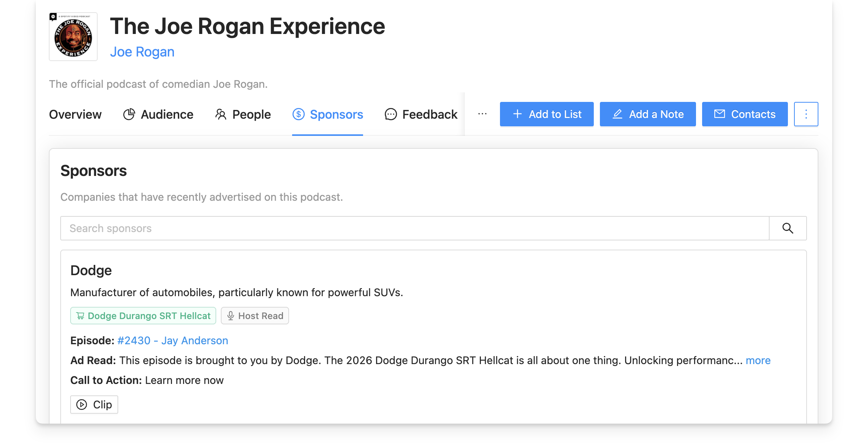
Task: Click the Add to List button
Action: point(547,114)
